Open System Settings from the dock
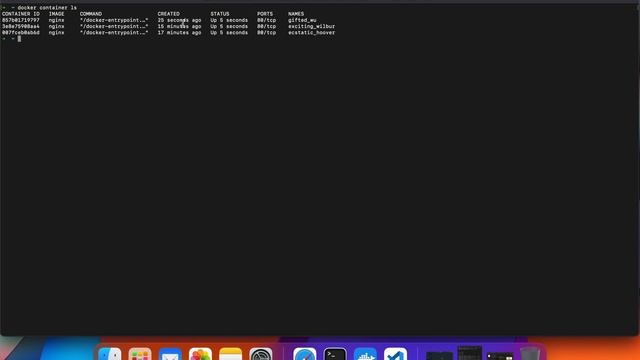The height and width of the screenshot is (360, 640). 261,354
